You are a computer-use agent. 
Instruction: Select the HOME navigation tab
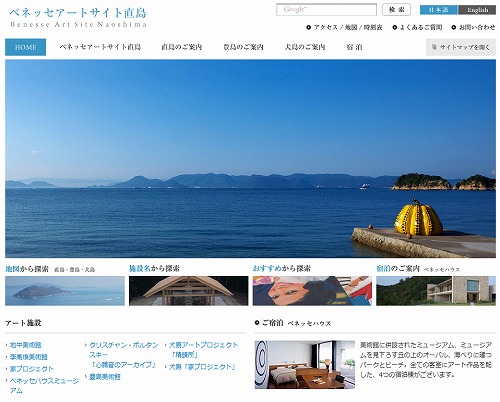click(26, 47)
